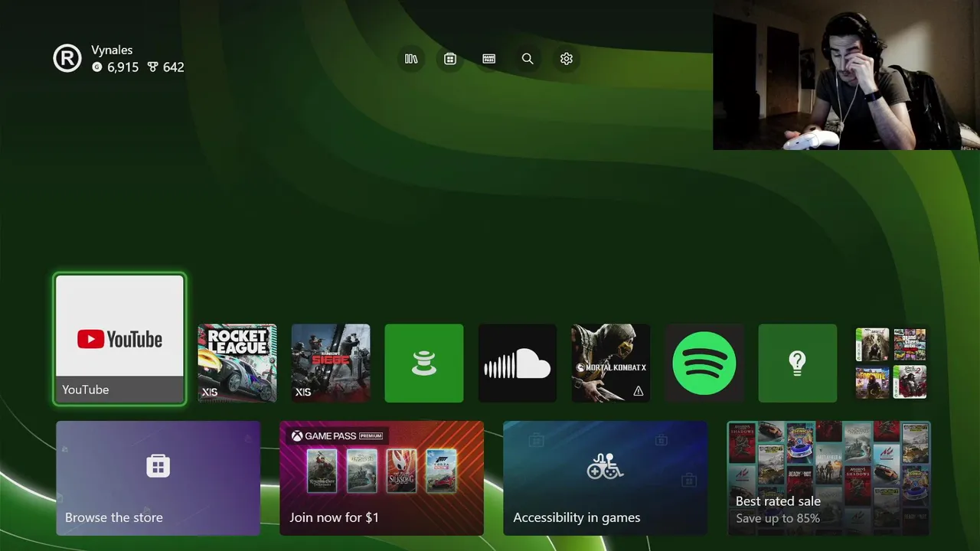The width and height of the screenshot is (980, 551).
Task: Open the Game Pass icon in top bar
Action: click(489, 59)
